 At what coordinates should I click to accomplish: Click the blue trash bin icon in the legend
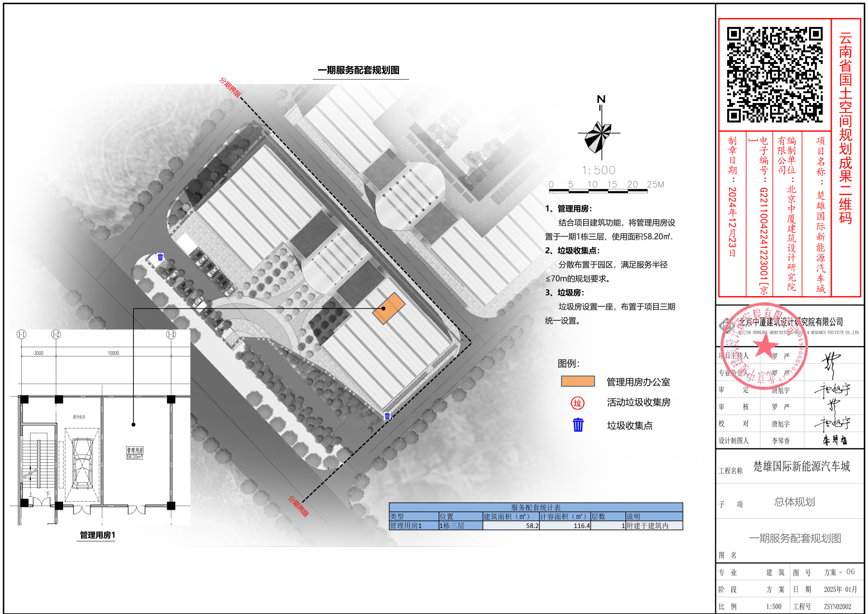(x=578, y=425)
